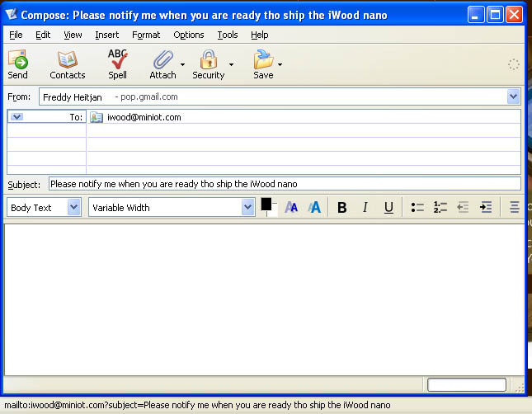This screenshot has width=532, height=414.
Task: Toggle Bold formatting
Action: (342, 207)
